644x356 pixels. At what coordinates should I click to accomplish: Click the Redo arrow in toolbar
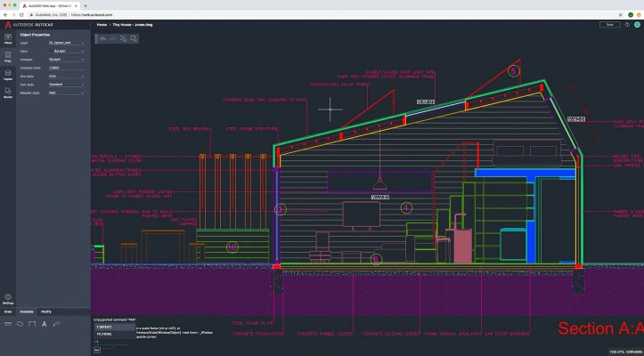[112, 39]
